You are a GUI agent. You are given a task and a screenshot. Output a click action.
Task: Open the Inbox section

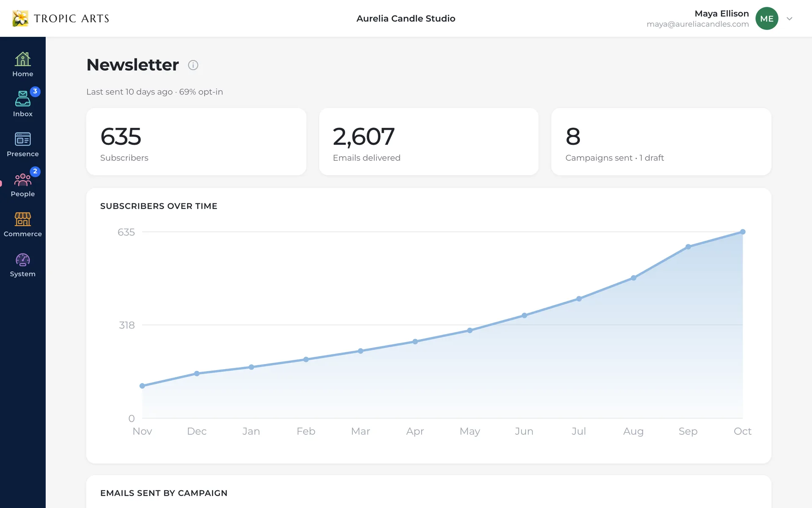click(x=23, y=104)
